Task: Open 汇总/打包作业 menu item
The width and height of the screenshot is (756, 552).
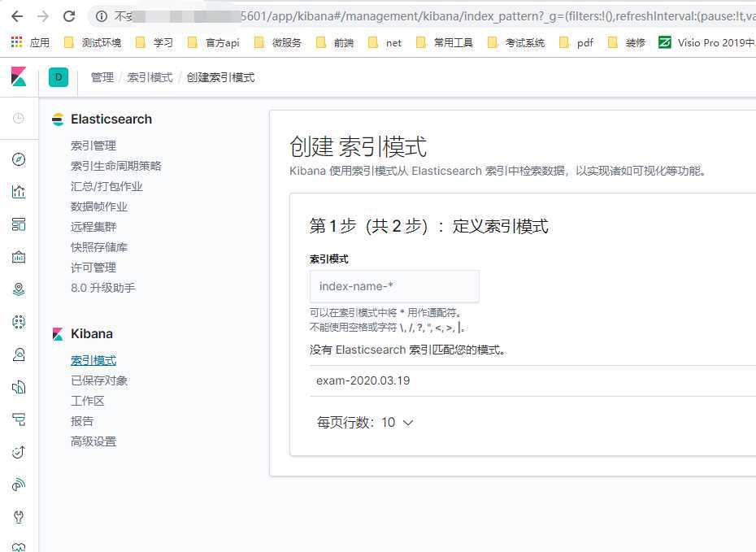Action: 106,186
